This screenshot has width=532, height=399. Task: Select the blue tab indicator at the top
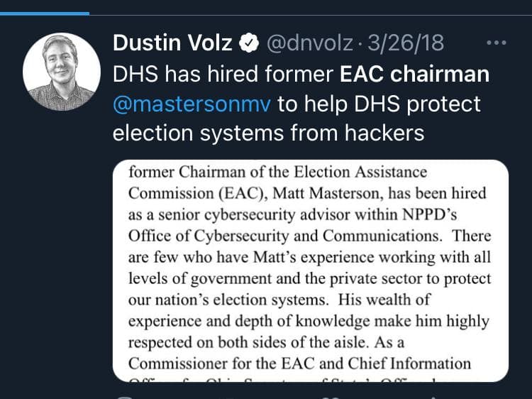[45, 13]
